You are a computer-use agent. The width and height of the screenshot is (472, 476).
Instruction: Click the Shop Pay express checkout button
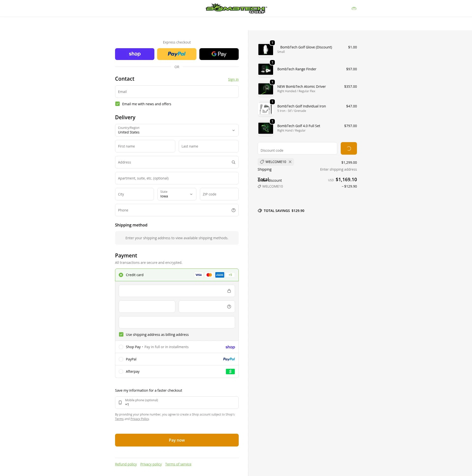click(x=134, y=54)
